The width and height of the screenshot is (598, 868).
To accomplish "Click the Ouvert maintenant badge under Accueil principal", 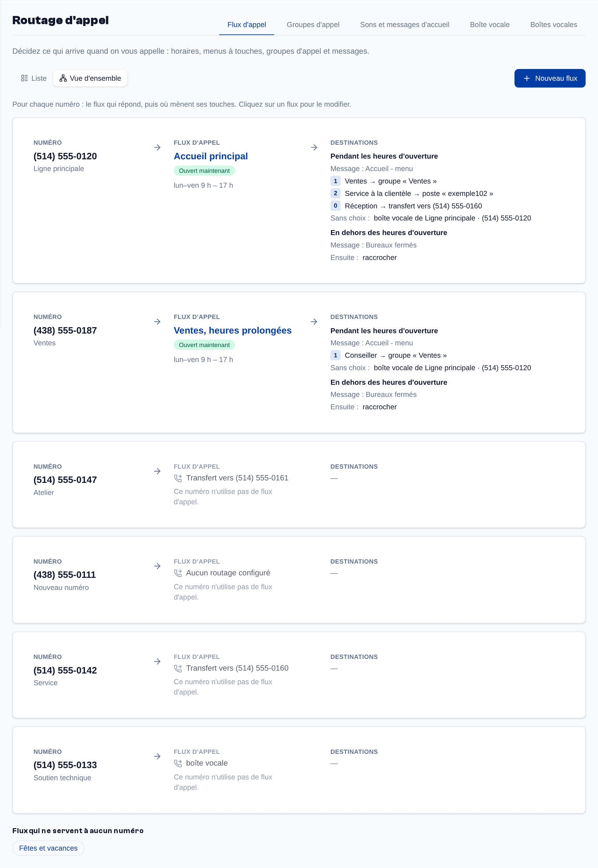I will (x=204, y=171).
